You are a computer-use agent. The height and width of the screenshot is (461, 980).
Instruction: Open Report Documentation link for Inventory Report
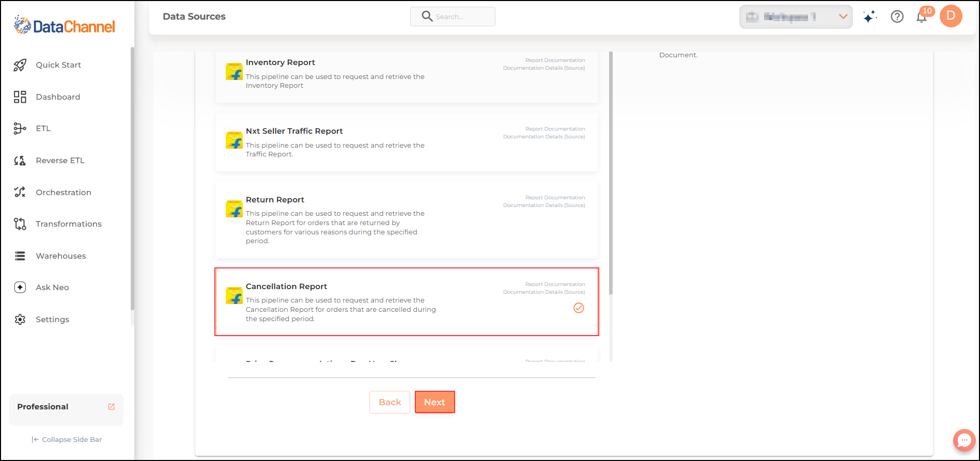pyautogui.click(x=555, y=60)
